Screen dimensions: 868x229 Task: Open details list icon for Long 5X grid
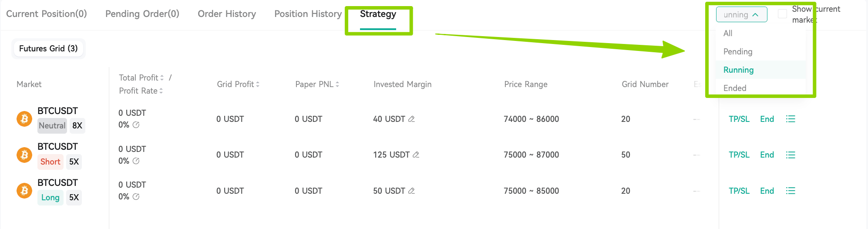[791, 191]
